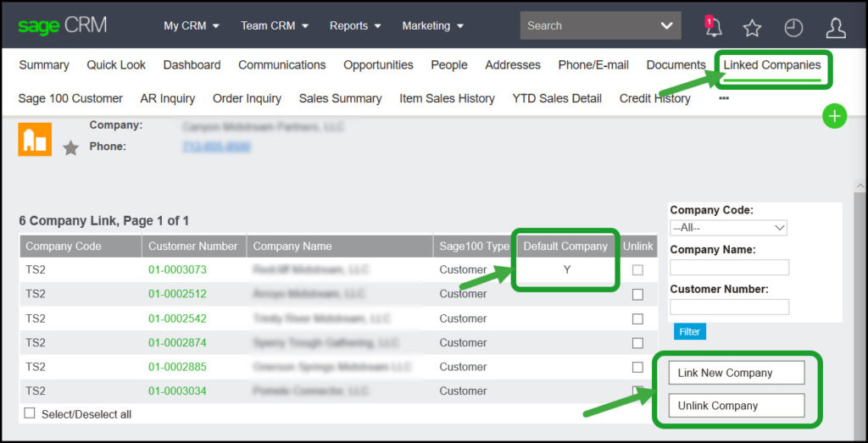Switch to the Quick Look tab
The height and width of the screenshot is (443, 868).
point(116,65)
